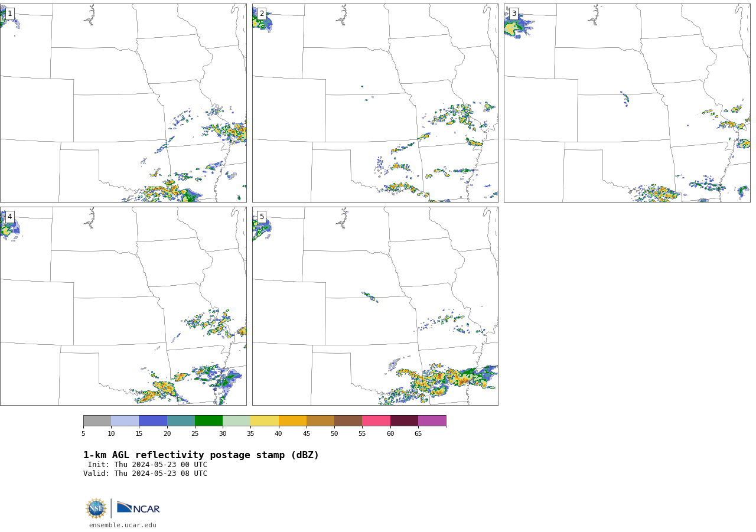This screenshot has height=532, width=756.
Task: Click the NCAR logo
Action: point(138,508)
